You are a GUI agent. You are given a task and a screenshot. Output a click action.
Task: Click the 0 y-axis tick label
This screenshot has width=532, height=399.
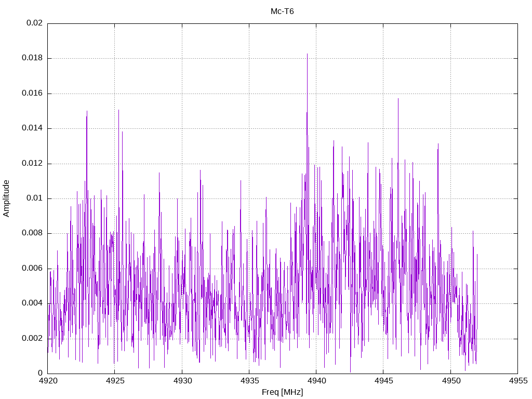pos(41,373)
